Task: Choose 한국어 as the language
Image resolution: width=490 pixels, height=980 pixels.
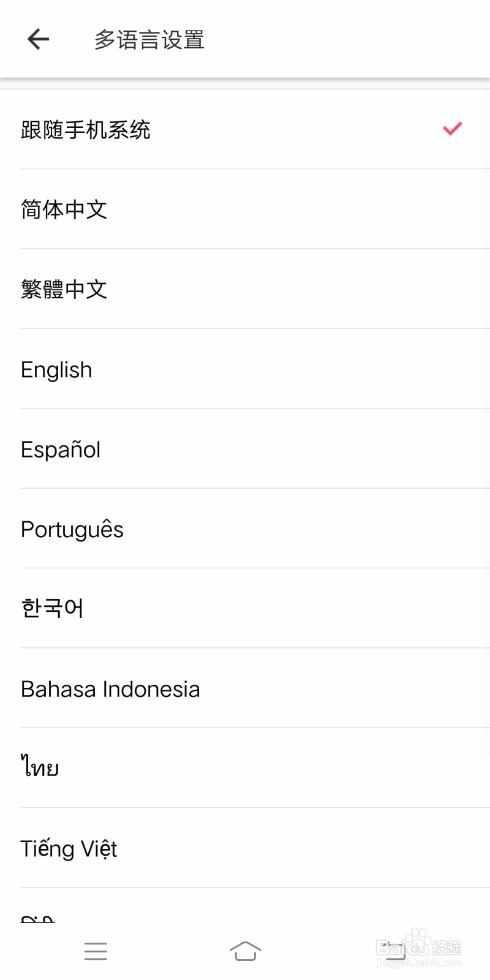Action: [x=52, y=608]
